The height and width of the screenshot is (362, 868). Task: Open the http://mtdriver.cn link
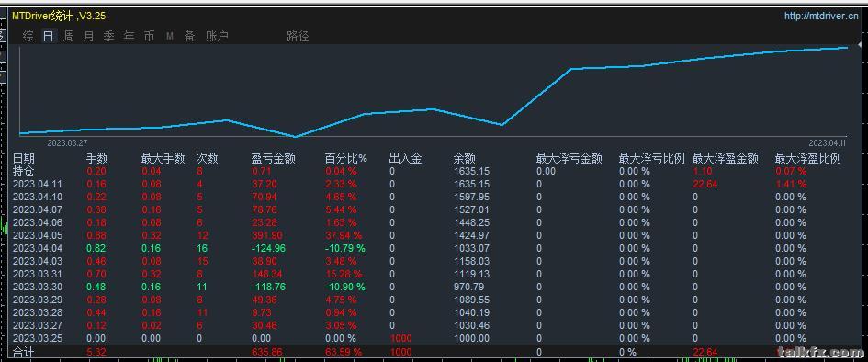coord(821,16)
